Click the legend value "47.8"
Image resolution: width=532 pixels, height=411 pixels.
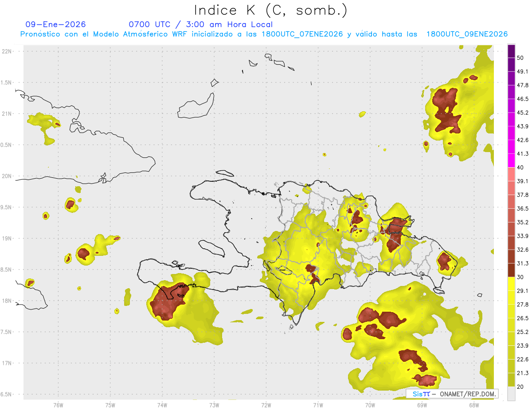click(523, 86)
